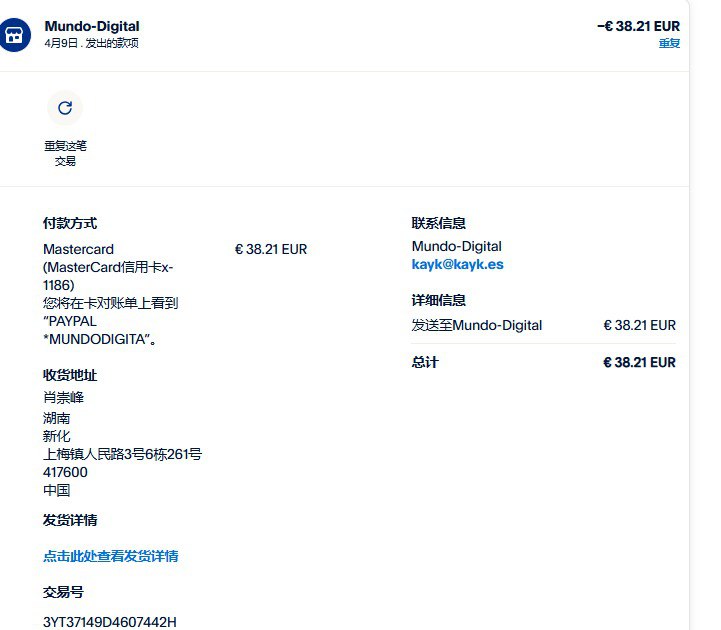Select the Mundo-Digital header title
Viewport: 721px width, 630px height.
tap(92, 26)
